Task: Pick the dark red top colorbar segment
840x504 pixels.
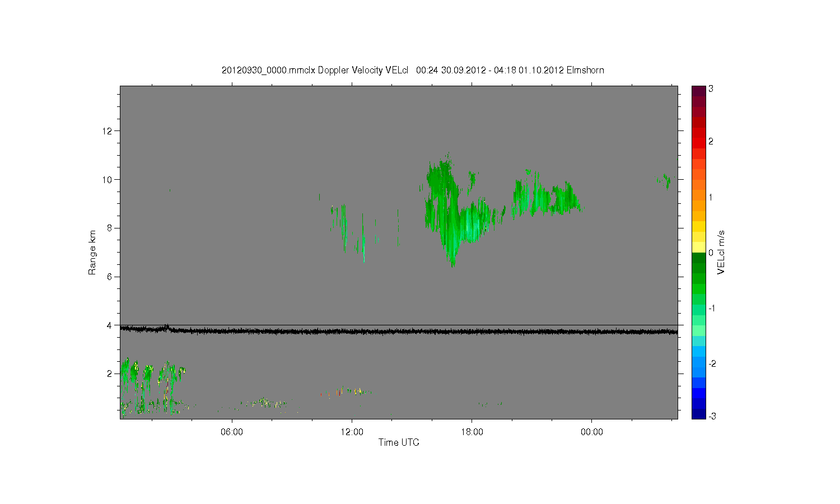Action: coord(698,91)
